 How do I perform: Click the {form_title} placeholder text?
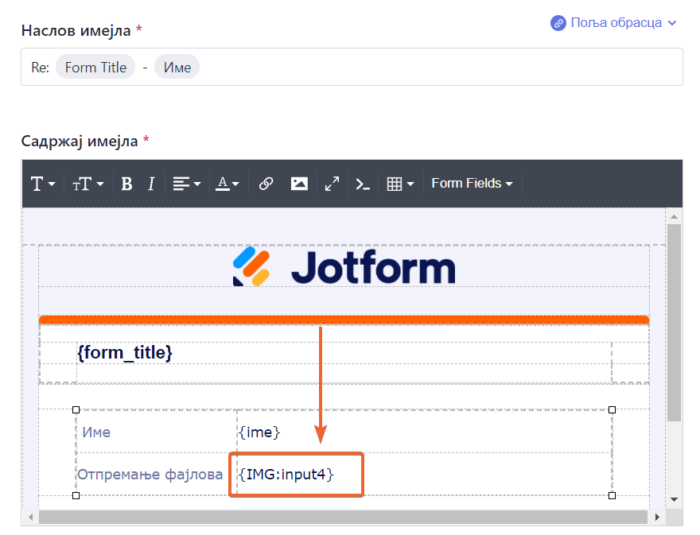coord(125,352)
